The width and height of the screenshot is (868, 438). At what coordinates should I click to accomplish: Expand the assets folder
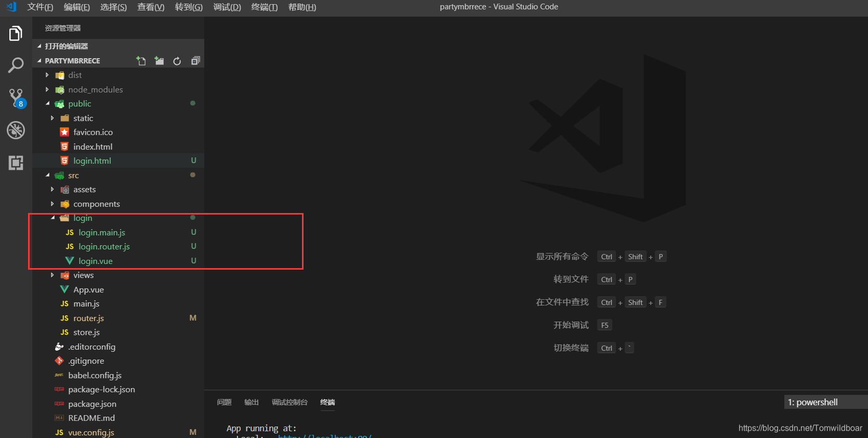click(x=52, y=190)
